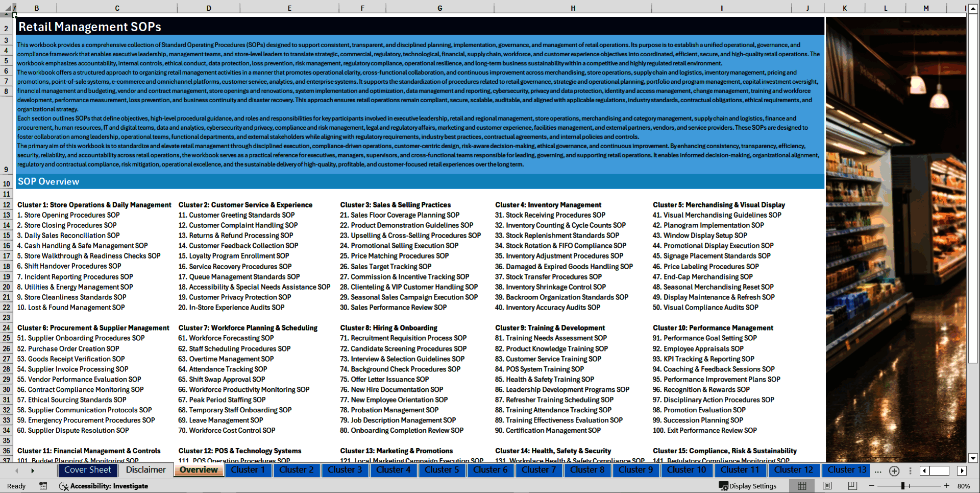Select the Cluster 5 sheet tab

(442, 470)
